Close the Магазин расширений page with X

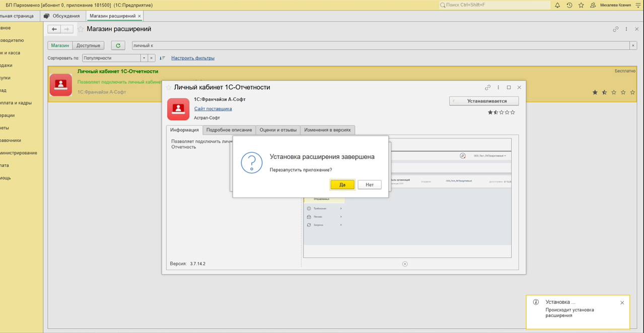click(636, 29)
